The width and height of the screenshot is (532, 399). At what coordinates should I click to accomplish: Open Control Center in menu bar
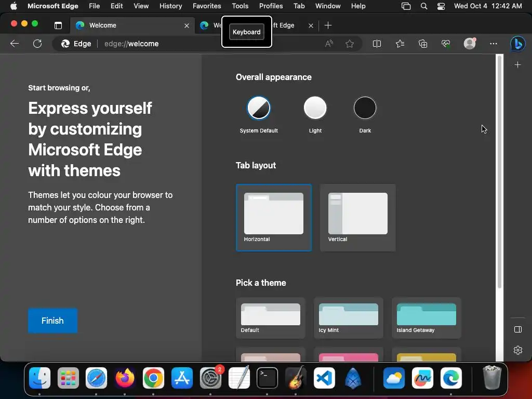(441, 6)
